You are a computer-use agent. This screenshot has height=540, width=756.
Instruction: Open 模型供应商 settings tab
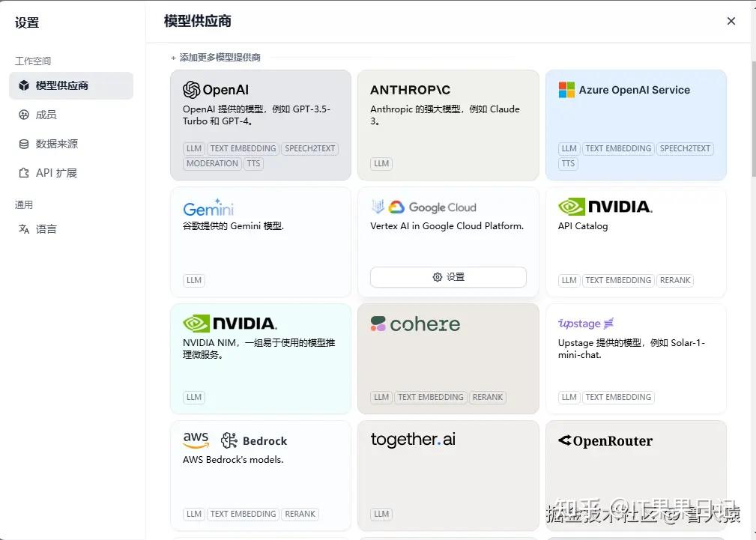pos(71,85)
